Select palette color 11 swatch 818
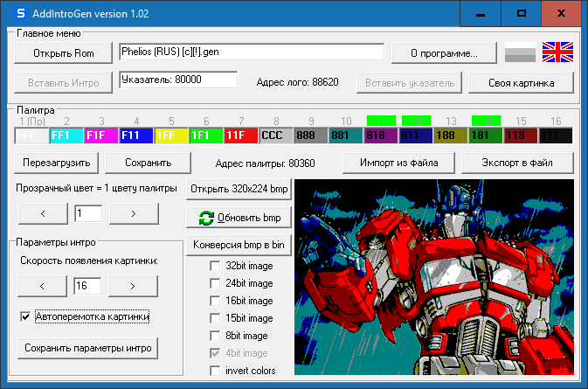Viewport: 588px width, 389px height. tap(381, 135)
